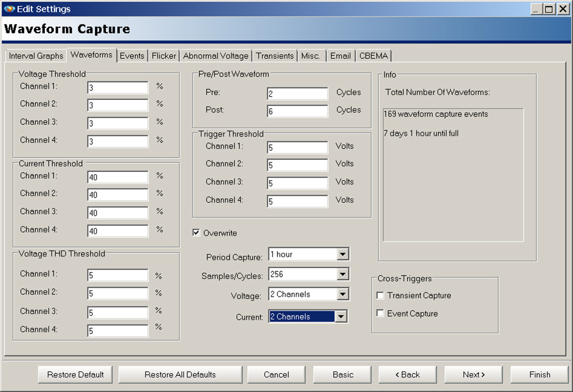
Task: Switch to the Interval Graphs tab
Action: click(x=35, y=55)
